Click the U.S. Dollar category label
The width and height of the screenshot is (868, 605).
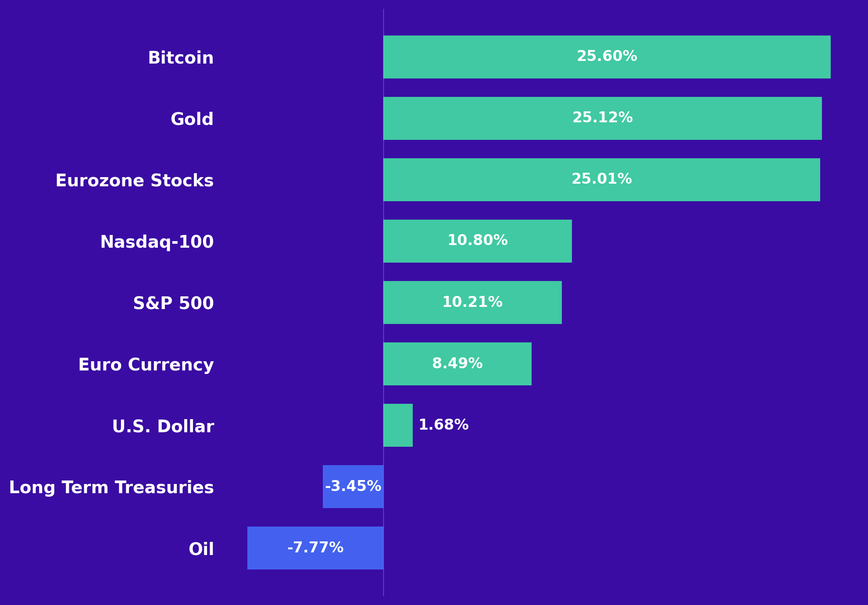tap(163, 427)
